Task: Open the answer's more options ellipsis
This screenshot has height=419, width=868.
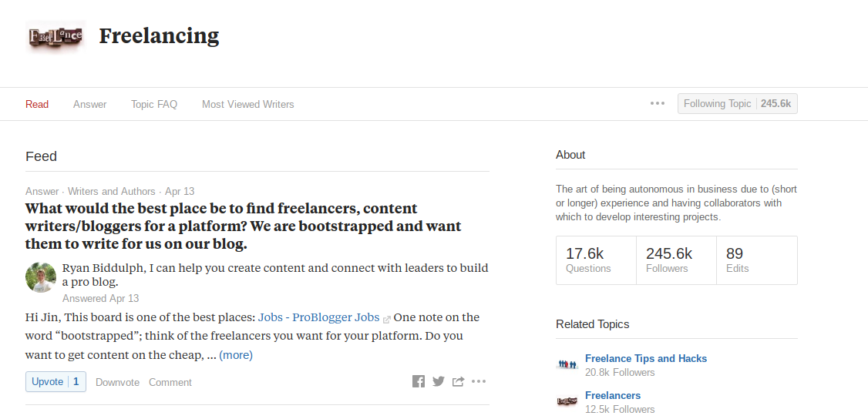Action: click(479, 381)
